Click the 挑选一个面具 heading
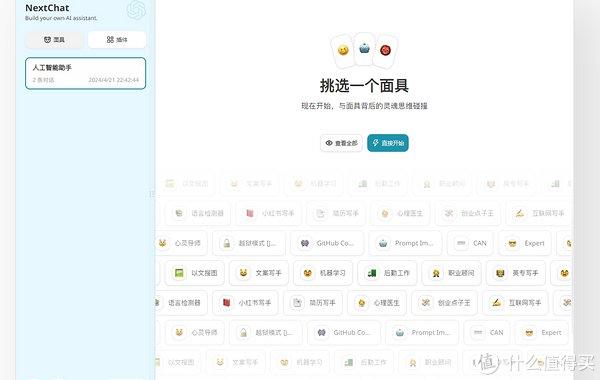The height and width of the screenshot is (380, 600). pos(364,86)
